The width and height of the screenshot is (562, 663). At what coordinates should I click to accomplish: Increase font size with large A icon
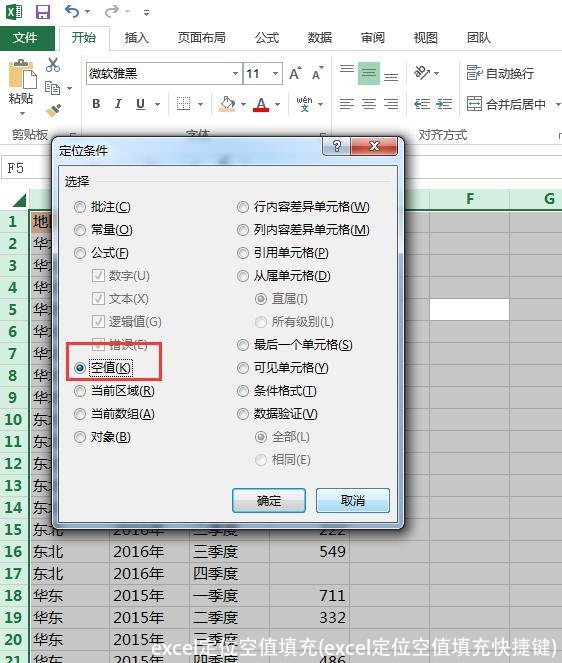(x=296, y=74)
